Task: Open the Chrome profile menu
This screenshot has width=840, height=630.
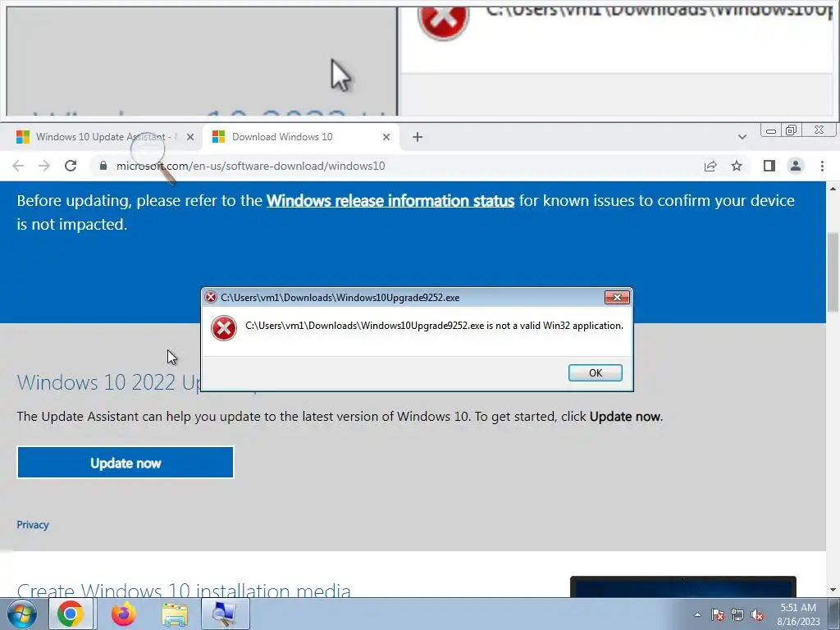Action: [796, 166]
